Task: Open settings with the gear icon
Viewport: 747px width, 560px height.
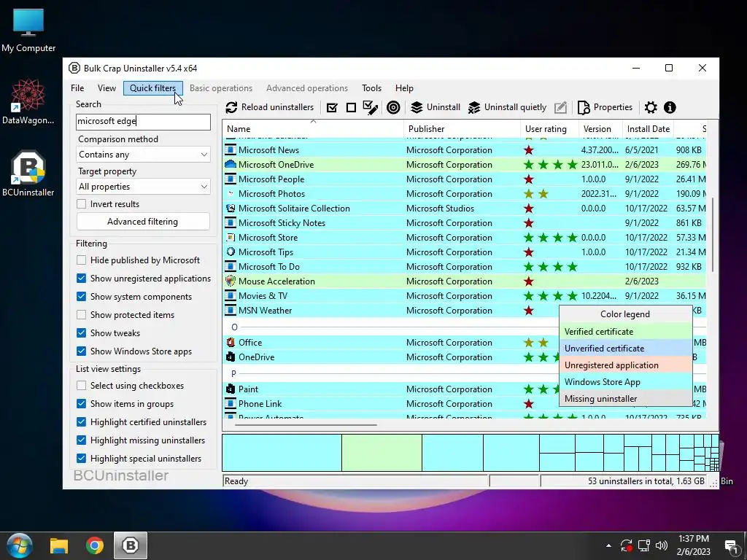Action: click(651, 108)
